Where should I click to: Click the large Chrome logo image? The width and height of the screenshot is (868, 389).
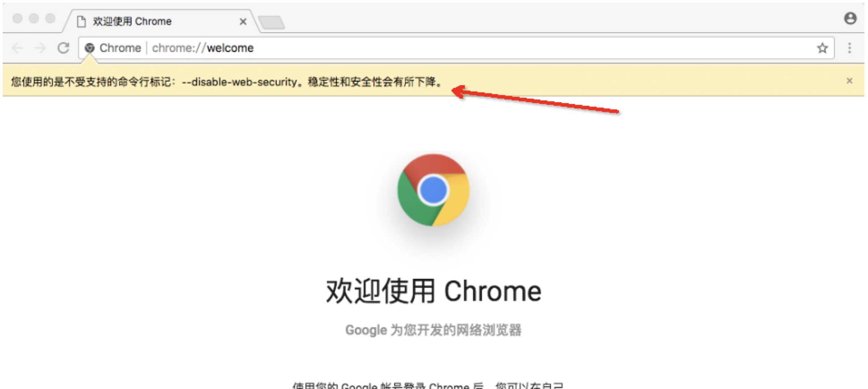click(x=433, y=190)
